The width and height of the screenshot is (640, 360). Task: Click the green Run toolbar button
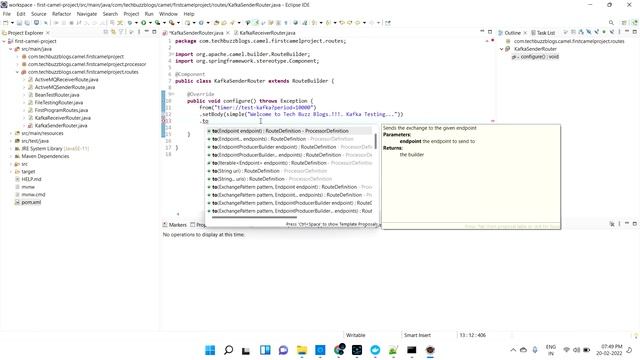pyautogui.click(x=144, y=23)
